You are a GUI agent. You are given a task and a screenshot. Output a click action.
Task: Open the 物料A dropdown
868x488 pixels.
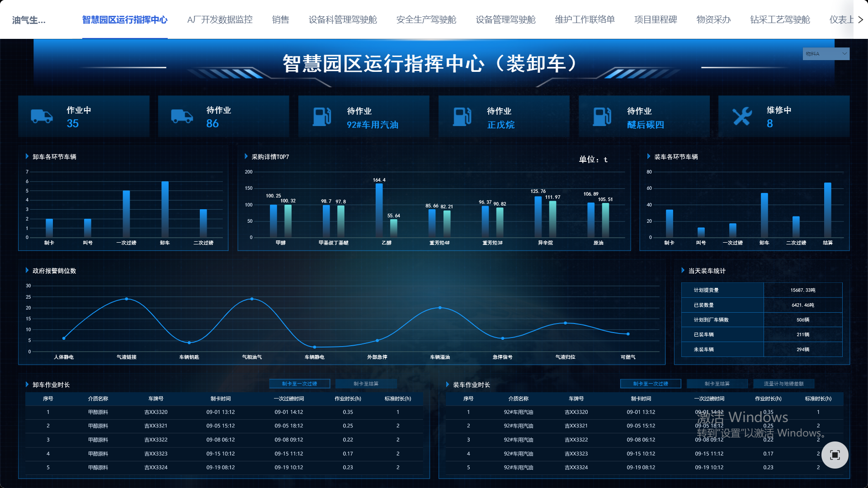pyautogui.click(x=826, y=53)
